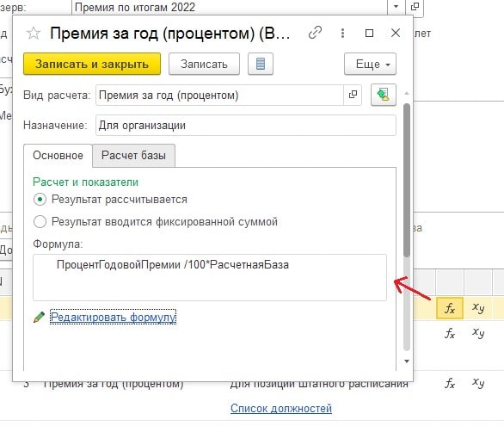Click the scroll down arrow in dialog
Viewport: 504px width, 426px height.
tap(407, 361)
